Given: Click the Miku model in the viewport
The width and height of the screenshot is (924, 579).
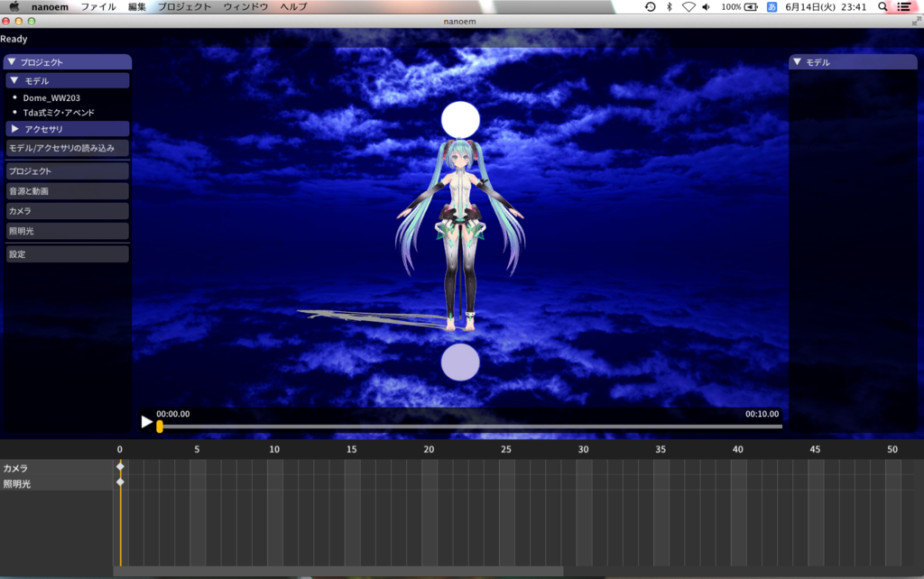Looking at the screenshot, I should tap(460, 235).
